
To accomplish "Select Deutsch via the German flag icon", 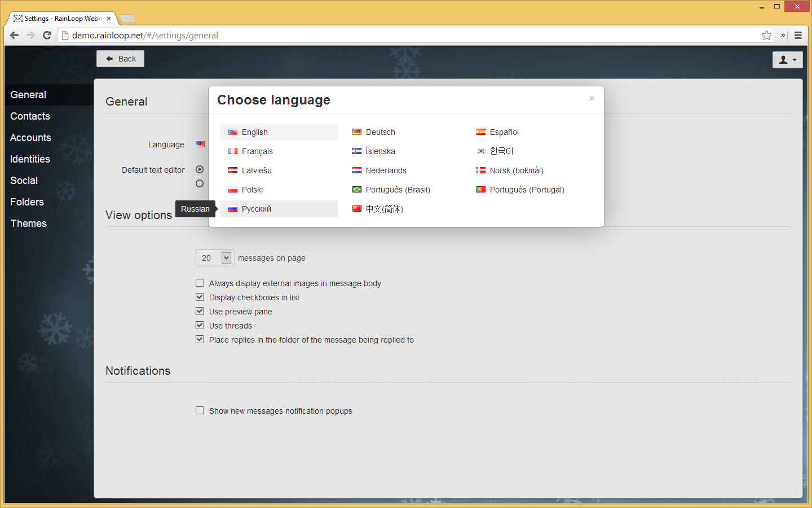I will [x=356, y=132].
